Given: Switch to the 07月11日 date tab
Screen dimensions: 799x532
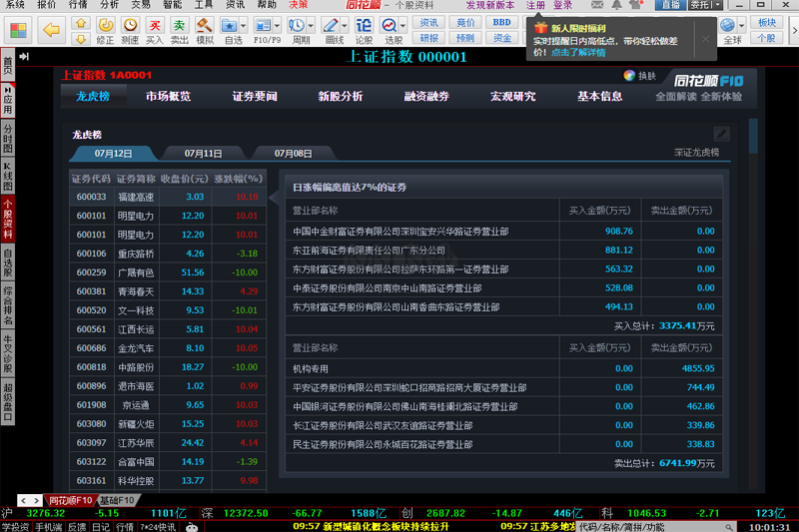Looking at the screenshot, I should point(203,154).
